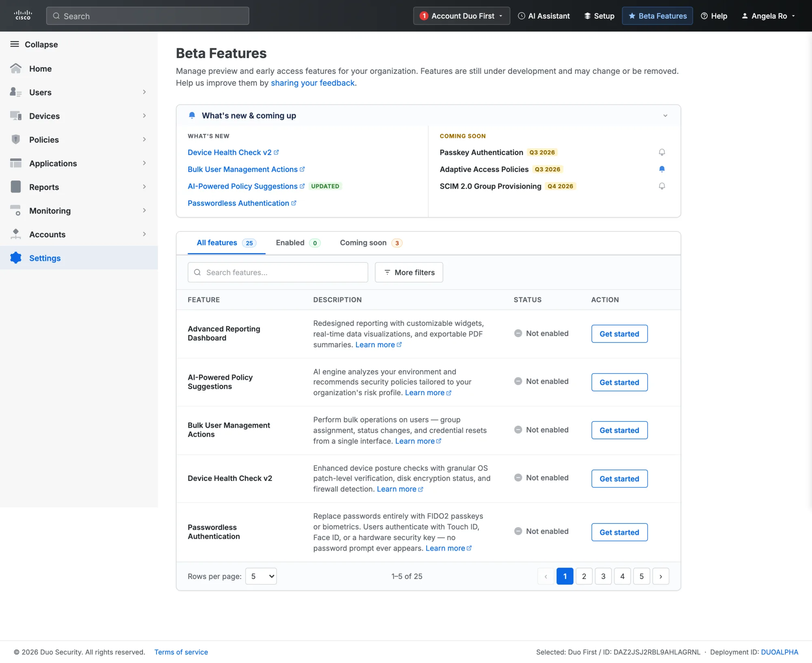Click Get started for Passwordless Authentication
The height and width of the screenshot is (663, 812).
(x=620, y=532)
